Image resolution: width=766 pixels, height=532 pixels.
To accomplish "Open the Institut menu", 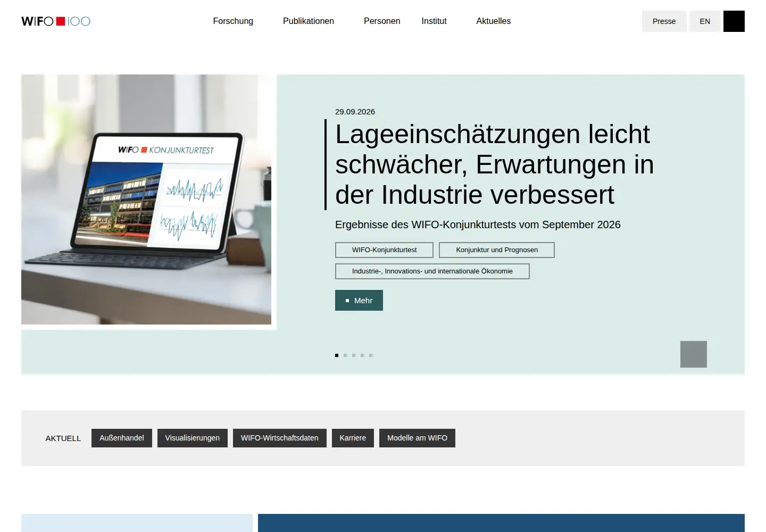I will (434, 21).
